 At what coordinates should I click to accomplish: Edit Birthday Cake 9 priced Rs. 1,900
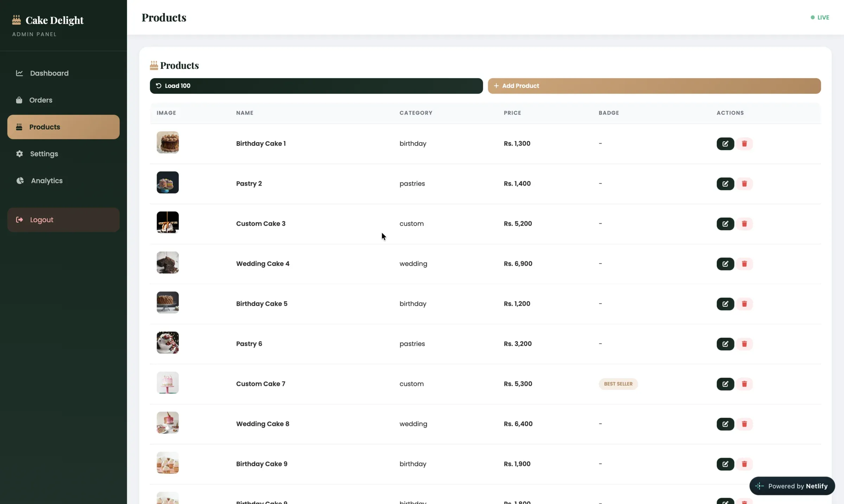coord(725,464)
